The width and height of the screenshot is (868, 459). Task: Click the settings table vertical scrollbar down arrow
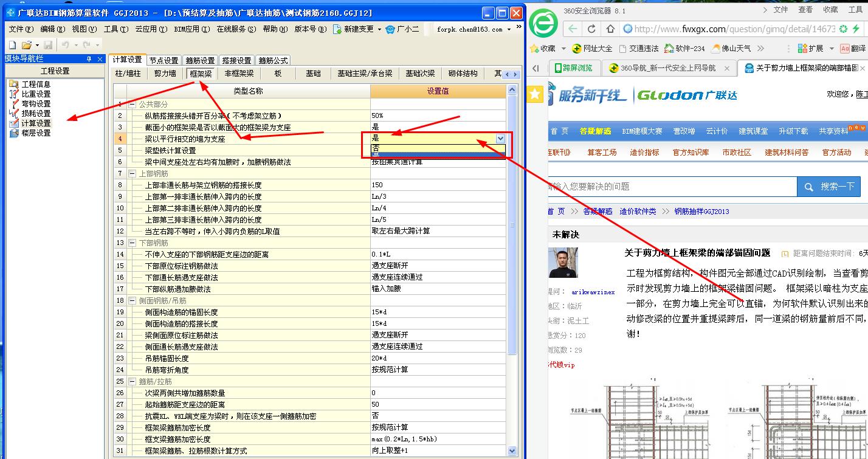click(512, 451)
